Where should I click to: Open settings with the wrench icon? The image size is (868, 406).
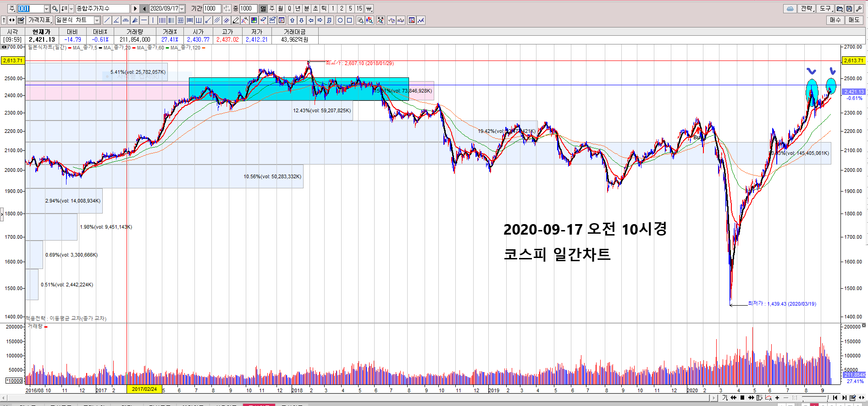coord(859,9)
